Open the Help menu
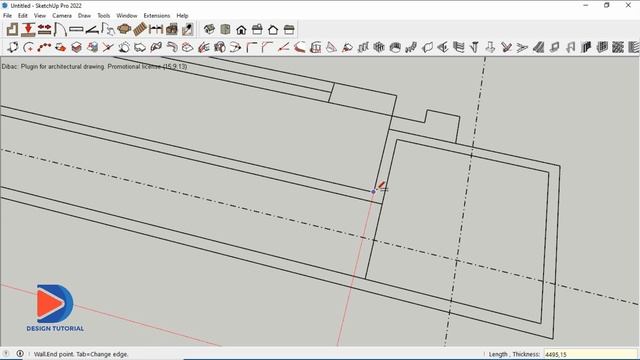 pos(182,16)
